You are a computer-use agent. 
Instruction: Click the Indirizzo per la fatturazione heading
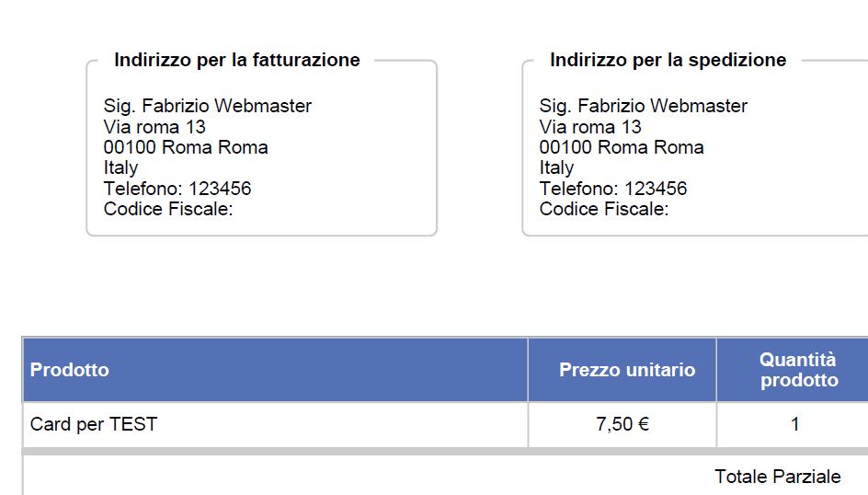coord(237,60)
